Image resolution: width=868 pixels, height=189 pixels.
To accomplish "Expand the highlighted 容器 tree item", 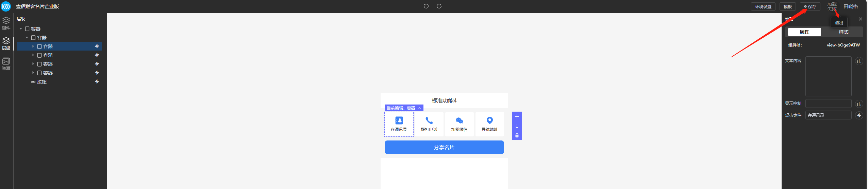I will 33,46.
